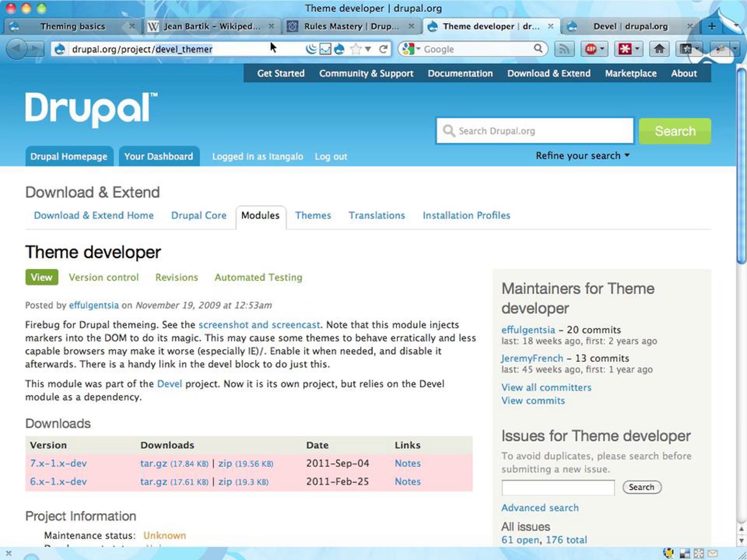
Task: Bookmark this page with the star icon
Action: [x=355, y=49]
